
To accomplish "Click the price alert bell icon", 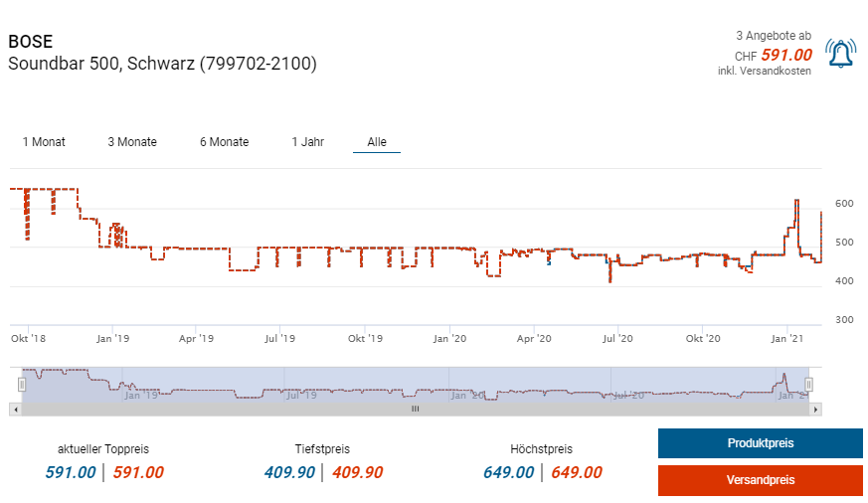I will pos(840,54).
